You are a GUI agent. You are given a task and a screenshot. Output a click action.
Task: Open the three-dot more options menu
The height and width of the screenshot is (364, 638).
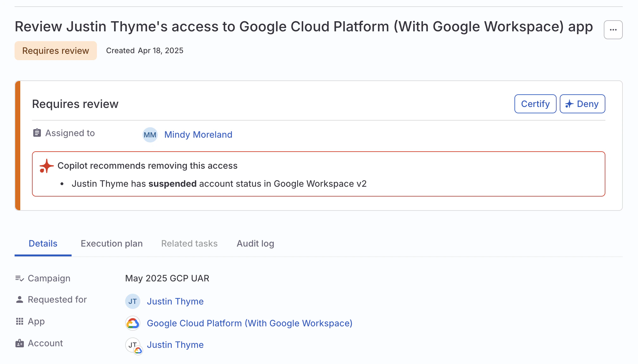(613, 30)
